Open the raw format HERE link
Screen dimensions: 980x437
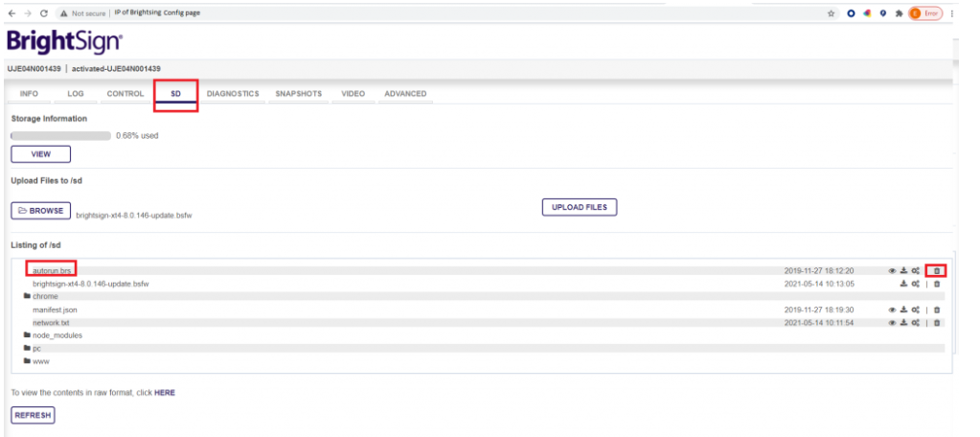point(165,393)
